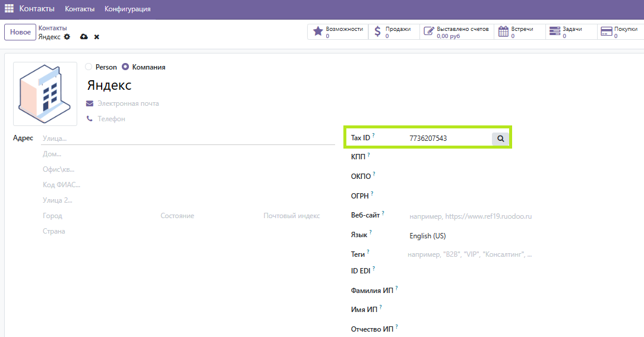This screenshot has width=644, height=337.
Task: Click the Веб-сайт help question mark
Action: point(383,213)
